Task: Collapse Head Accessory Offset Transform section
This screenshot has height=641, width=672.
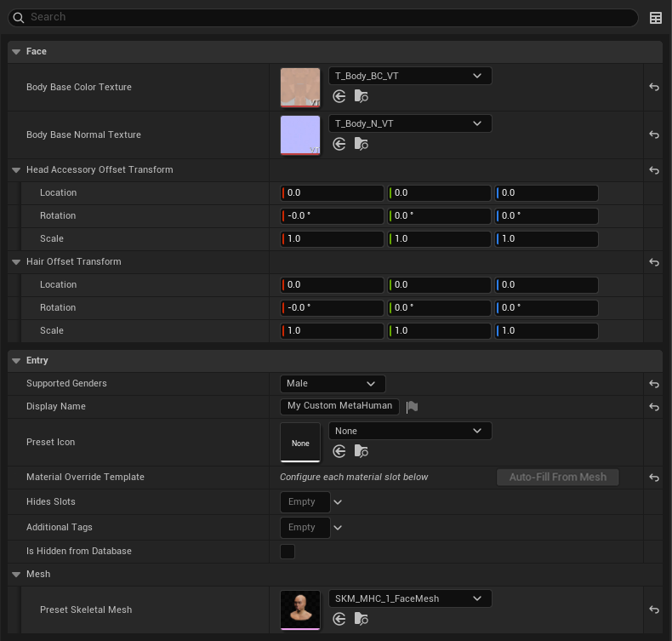Action: 16,170
